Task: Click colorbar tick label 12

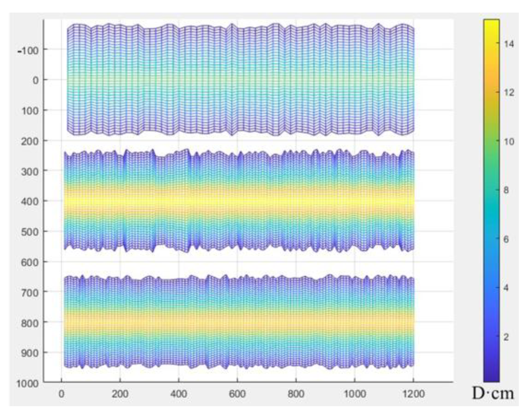Action: (x=509, y=93)
